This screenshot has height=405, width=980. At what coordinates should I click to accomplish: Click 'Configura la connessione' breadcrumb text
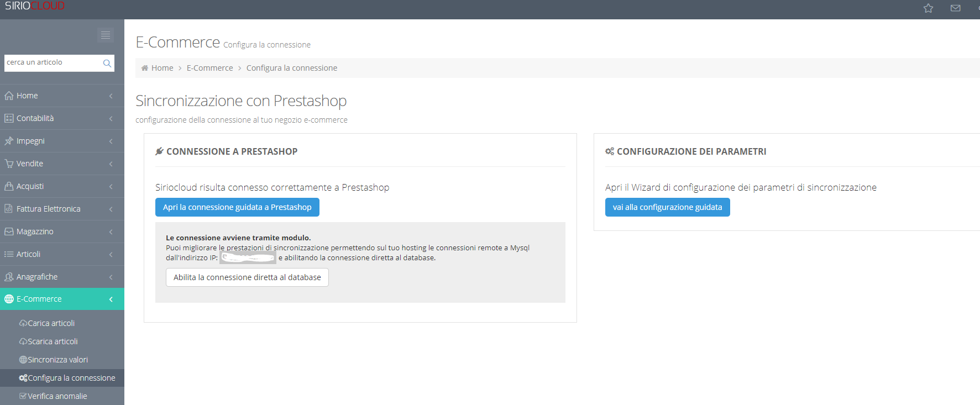click(292, 68)
